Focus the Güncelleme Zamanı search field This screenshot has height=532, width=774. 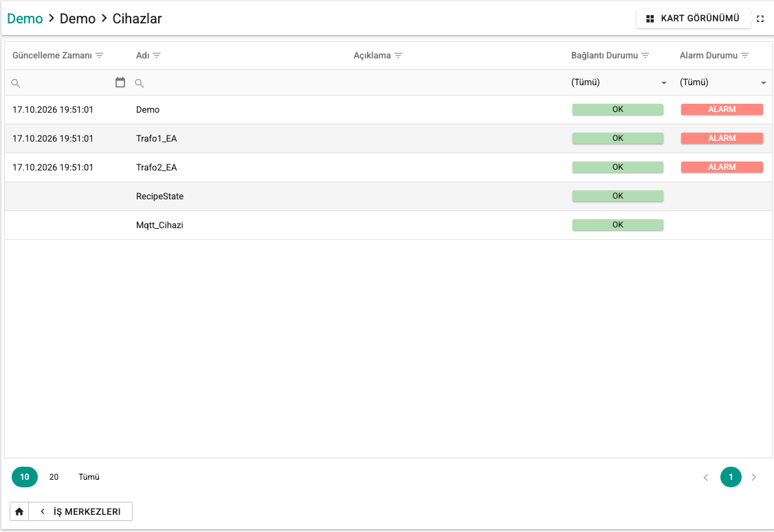coord(67,83)
